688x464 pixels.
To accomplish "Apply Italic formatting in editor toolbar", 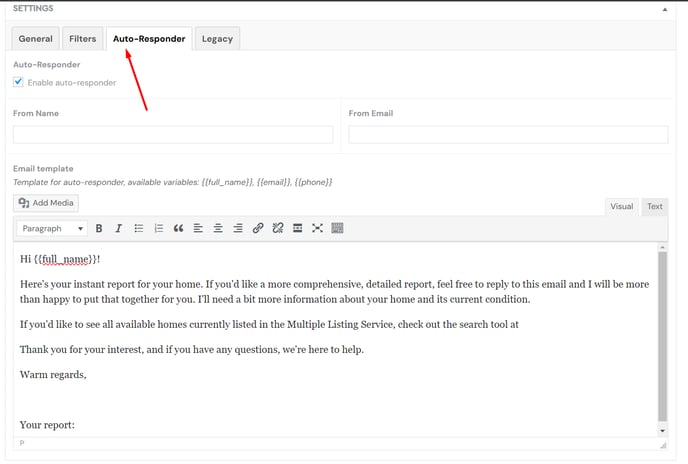I will [118, 228].
